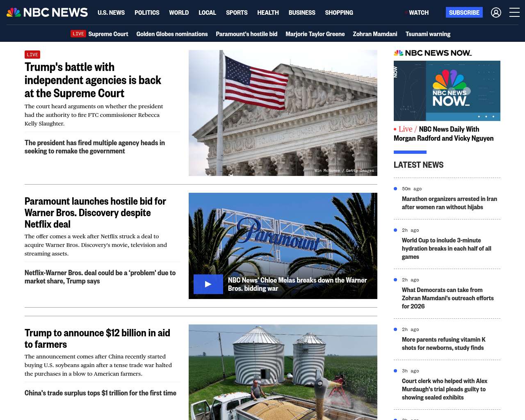Click the Watch link with red dot
525x420 pixels.
tap(417, 13)
